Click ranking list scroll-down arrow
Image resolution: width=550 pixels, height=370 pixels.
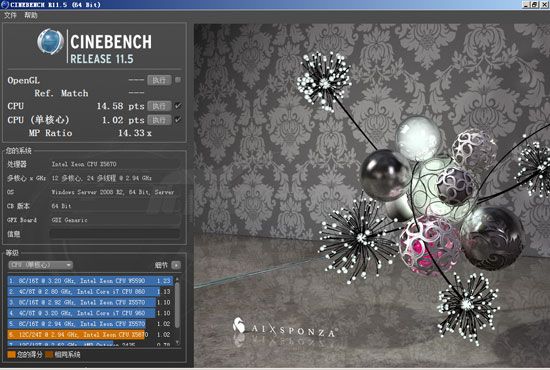(x=177, y=342)
